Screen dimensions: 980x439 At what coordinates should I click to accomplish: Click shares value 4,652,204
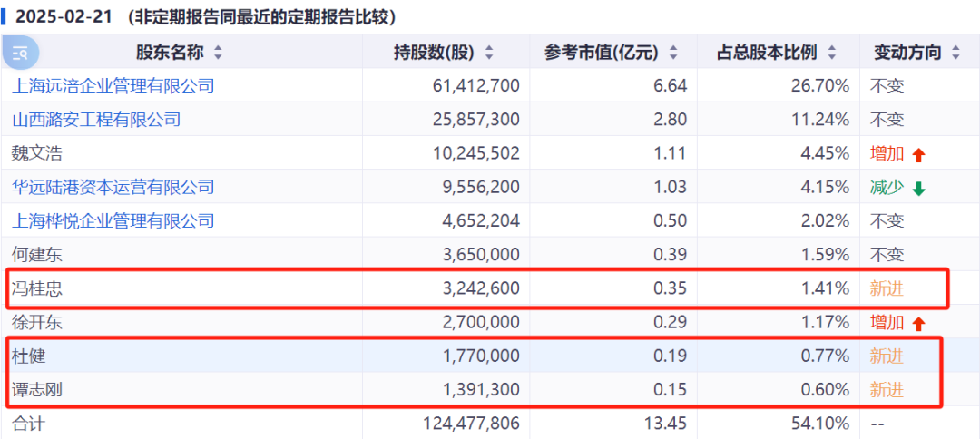480,220
